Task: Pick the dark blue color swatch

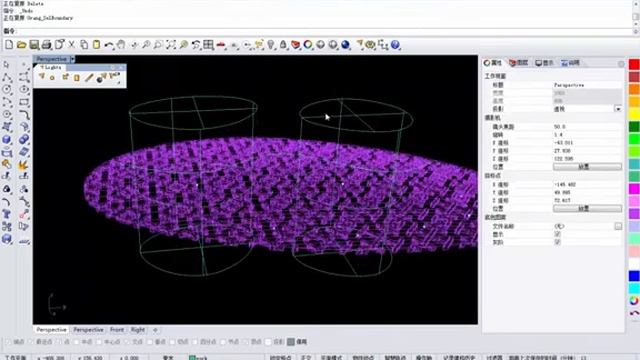Action: (x=634, y=276)
